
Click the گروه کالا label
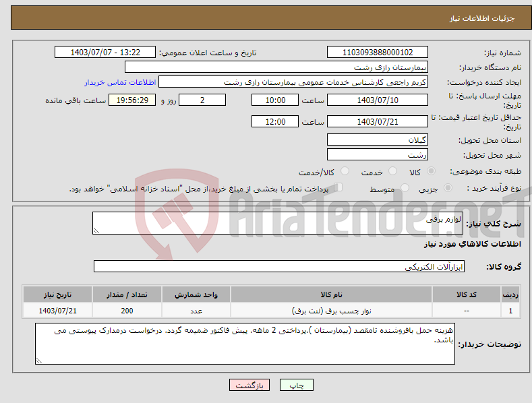(x=504, y=267)
